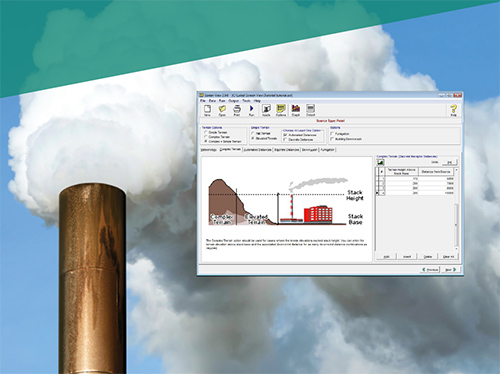
Task: Show the Graph toolbar icon
Action: [x=296, y=110]
